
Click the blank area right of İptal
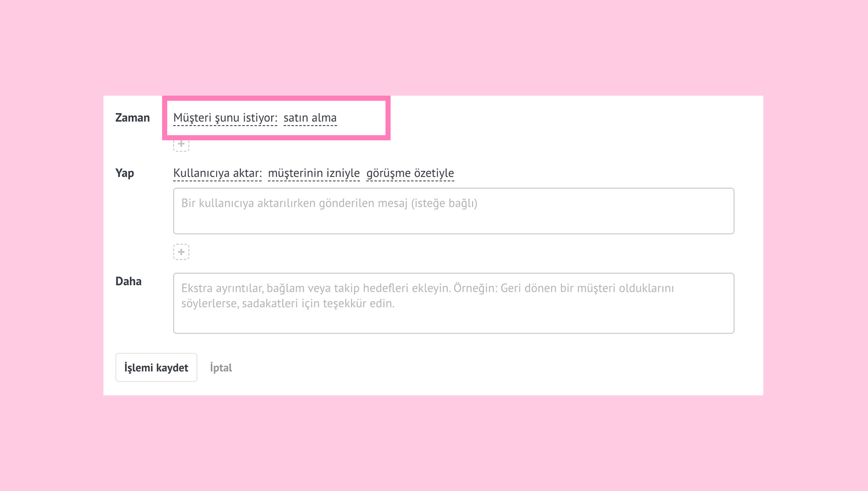coord(473,368)
